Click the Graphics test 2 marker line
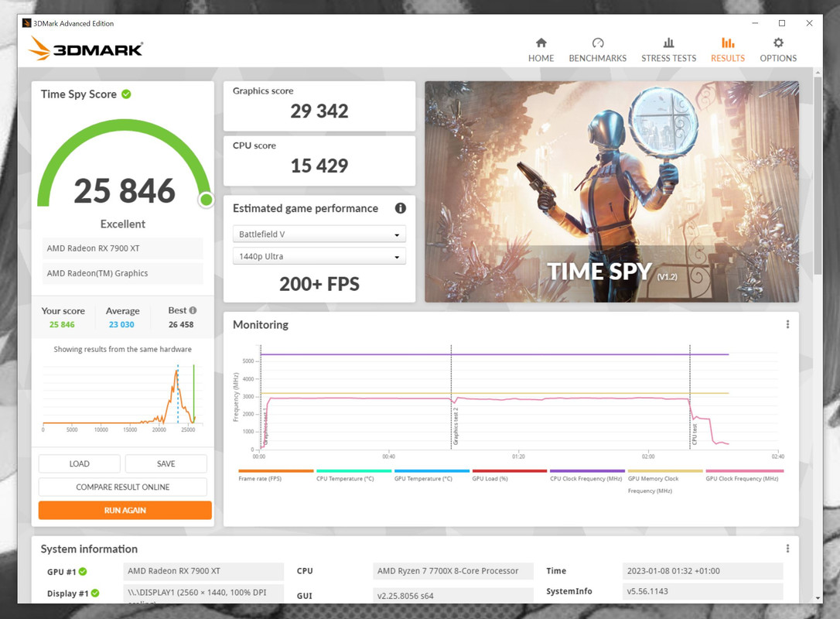 (x=451, y=397)
